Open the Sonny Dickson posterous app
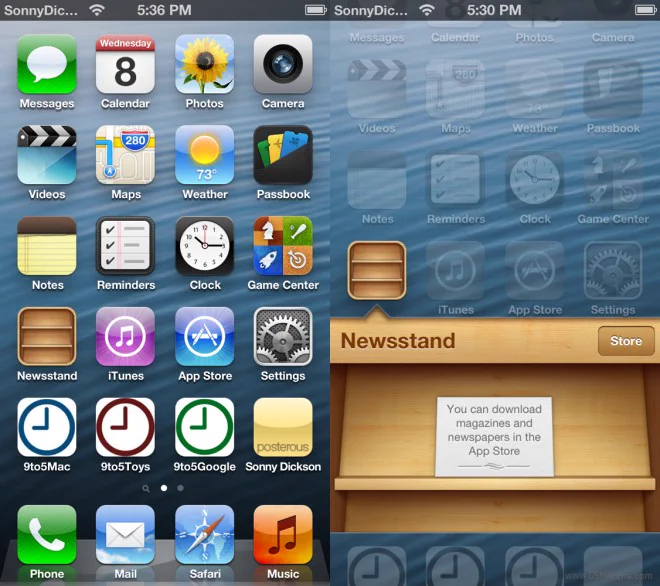 pyautogui.click(x=283, y=427)
